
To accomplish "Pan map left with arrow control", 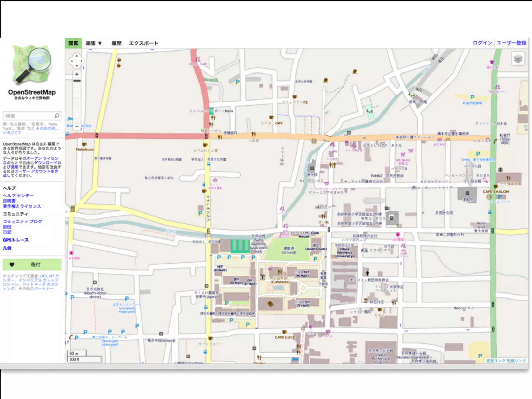I will (71, 61).
